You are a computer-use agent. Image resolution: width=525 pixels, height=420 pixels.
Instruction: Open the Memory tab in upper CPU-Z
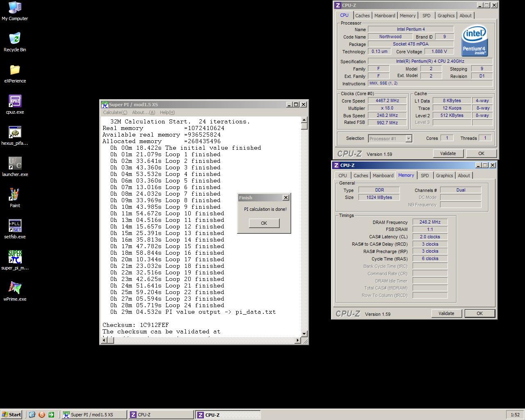(x=408, y=16)
